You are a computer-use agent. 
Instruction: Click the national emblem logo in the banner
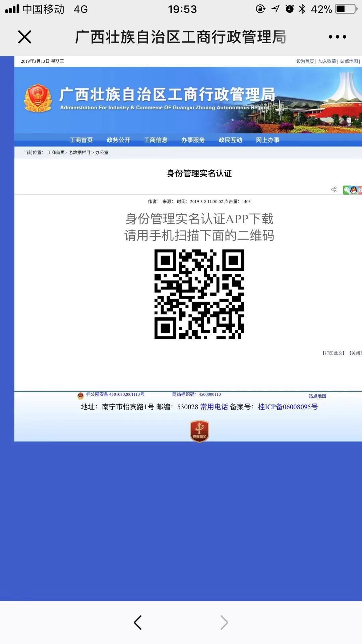pos(38,98)
